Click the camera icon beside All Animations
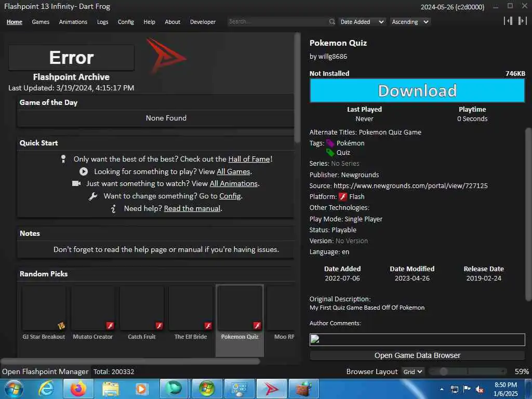The height and width of the screenshot is (399, 532). [x=76, y=183]
